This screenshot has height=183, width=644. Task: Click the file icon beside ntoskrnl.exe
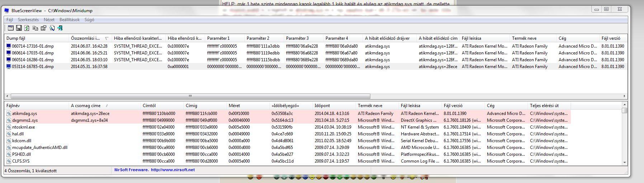[9, 127]
